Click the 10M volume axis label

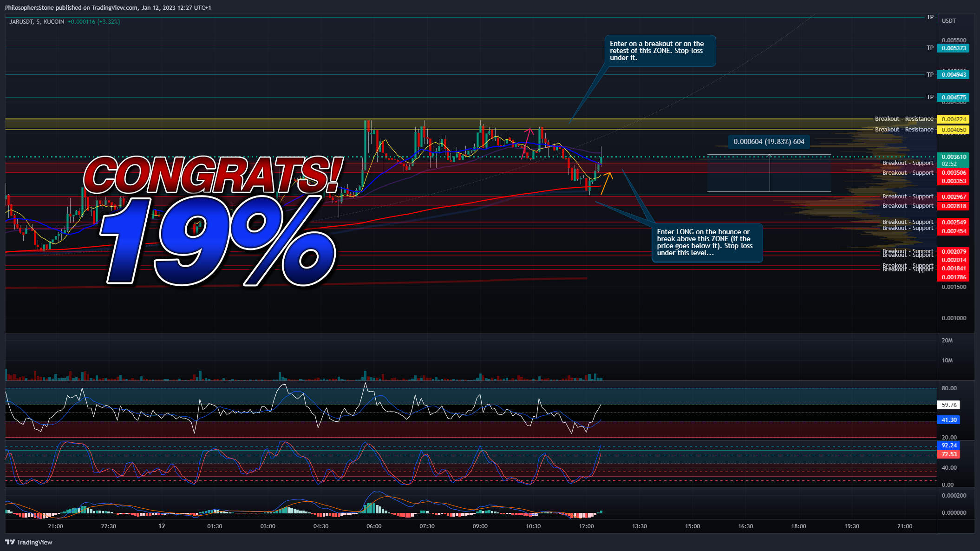coord(947,361)
